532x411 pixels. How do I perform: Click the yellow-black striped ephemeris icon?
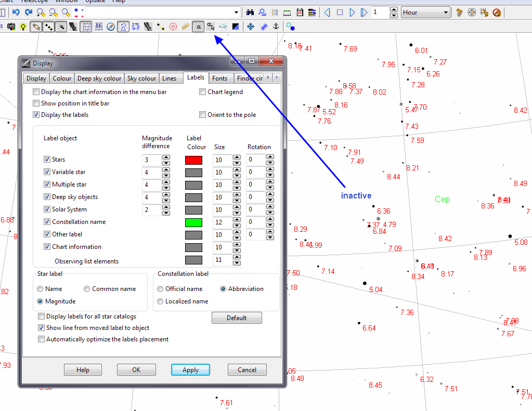pos(312,12)
